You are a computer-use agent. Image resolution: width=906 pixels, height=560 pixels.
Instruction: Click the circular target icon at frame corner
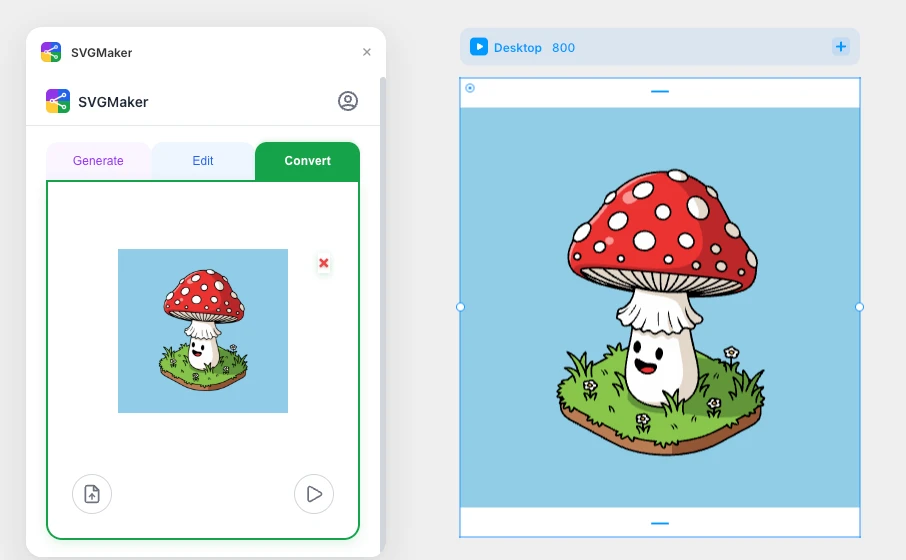point(470,88)
